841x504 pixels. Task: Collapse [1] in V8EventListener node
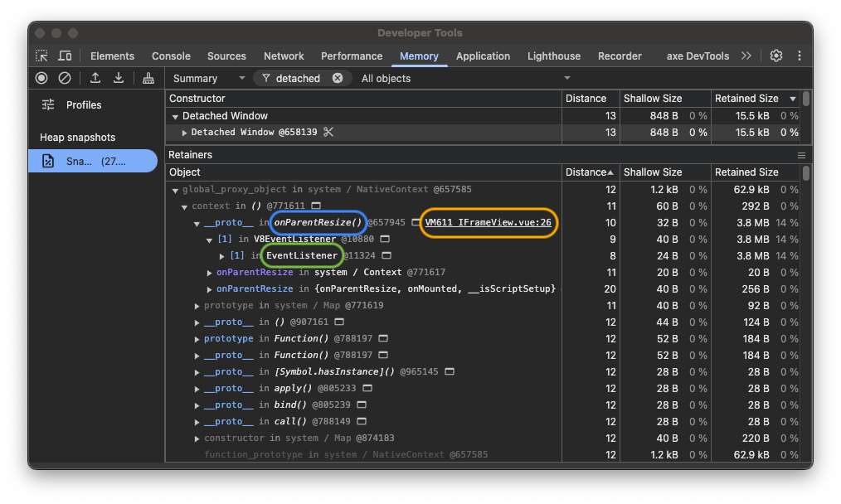[x=209, y=240]
